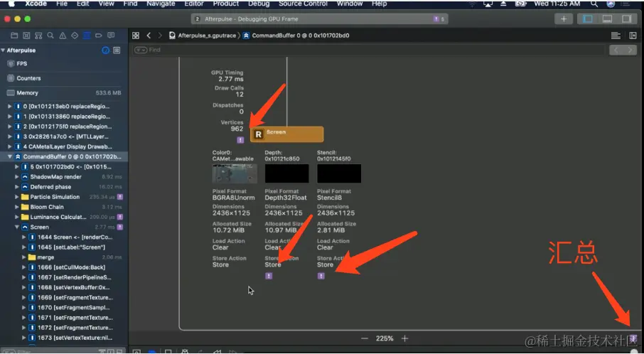Toggle the left navigator panel
Viewport: 644px width, 354px height.
point(588,19)
